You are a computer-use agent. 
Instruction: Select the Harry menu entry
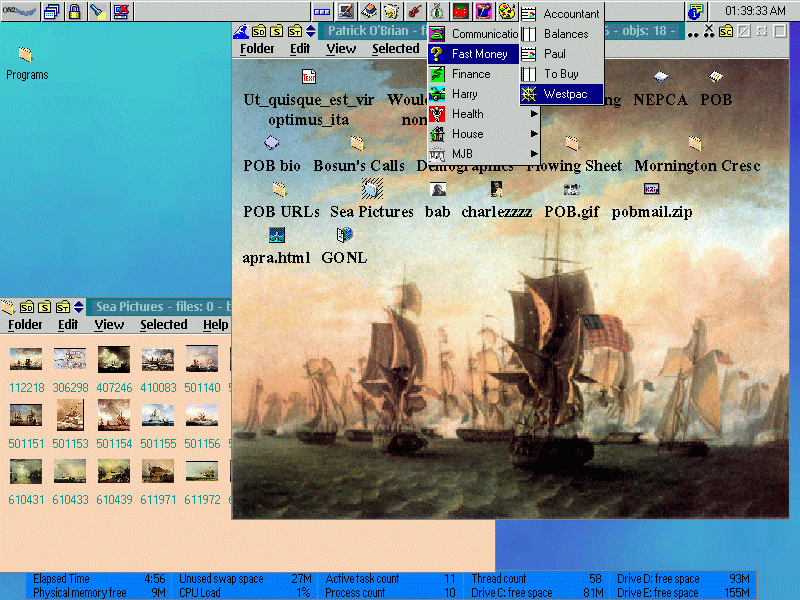[473, 94]
